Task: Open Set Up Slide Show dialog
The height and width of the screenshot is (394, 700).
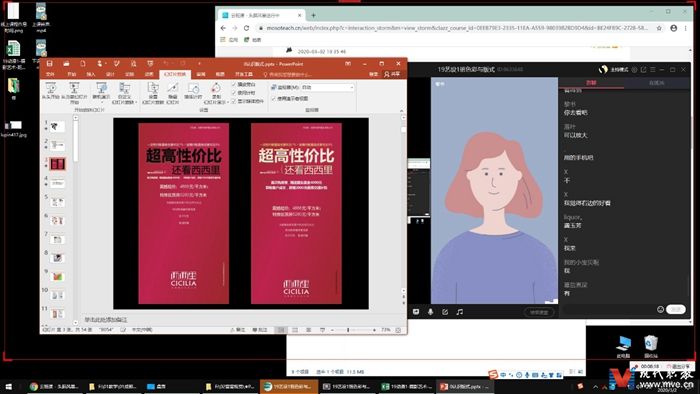Action: [153, 93]
